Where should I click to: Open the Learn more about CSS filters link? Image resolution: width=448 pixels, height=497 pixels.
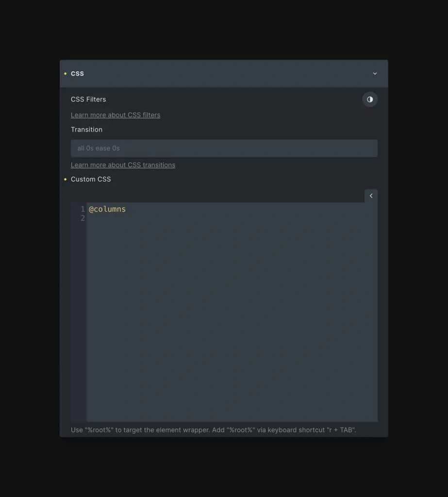coord(116,115)
